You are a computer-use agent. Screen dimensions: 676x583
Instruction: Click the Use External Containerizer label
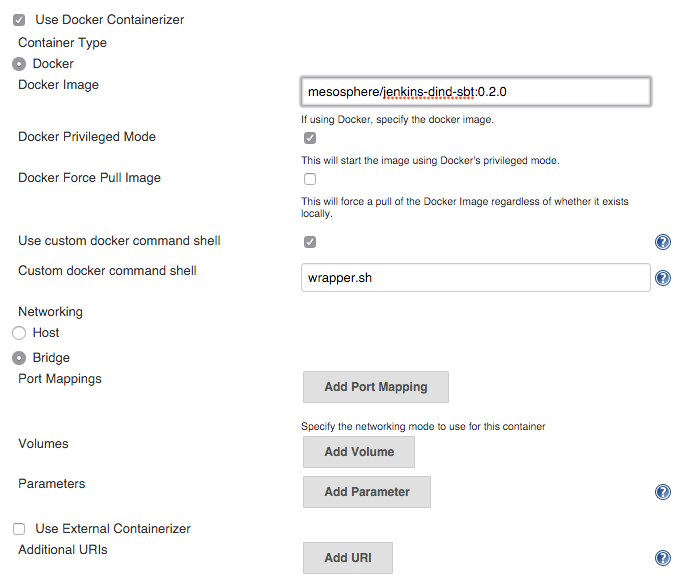[x=113, y=528]
